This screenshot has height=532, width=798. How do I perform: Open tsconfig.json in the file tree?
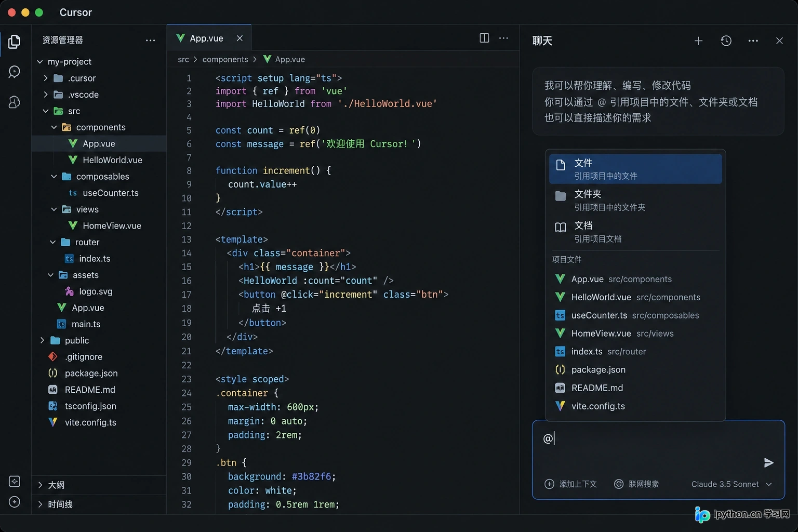pos(99,406)
